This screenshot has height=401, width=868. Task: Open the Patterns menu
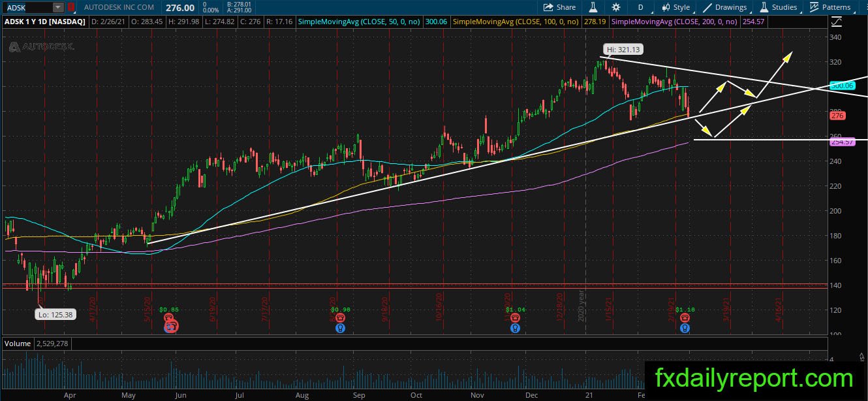tap(830, 7)
